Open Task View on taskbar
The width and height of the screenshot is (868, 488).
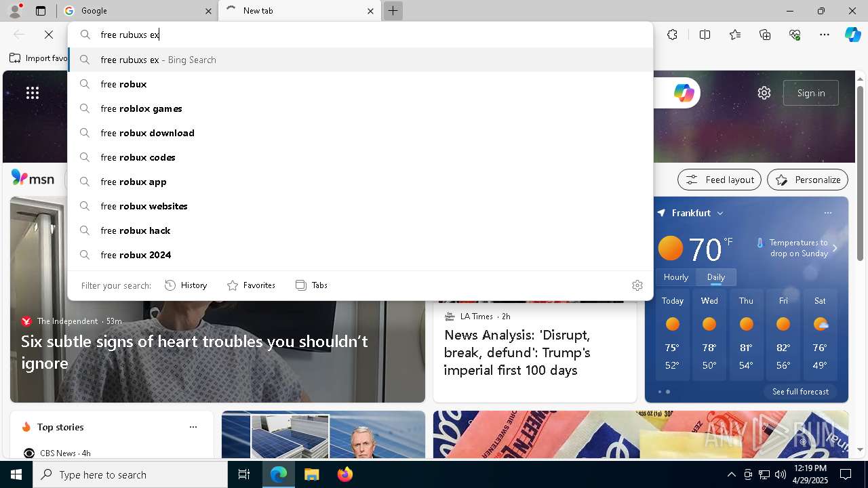[x=244, y=474]
